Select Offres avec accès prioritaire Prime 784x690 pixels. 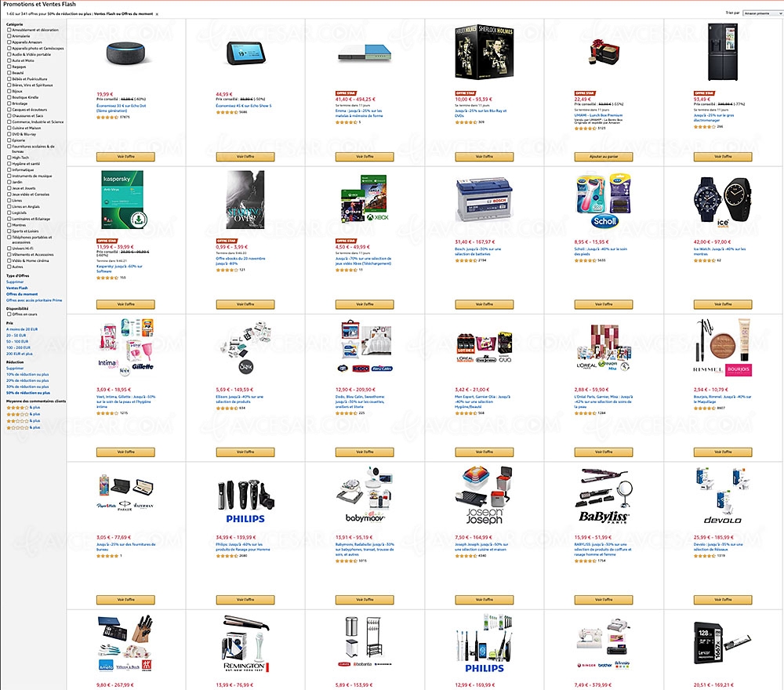[34, 300]
